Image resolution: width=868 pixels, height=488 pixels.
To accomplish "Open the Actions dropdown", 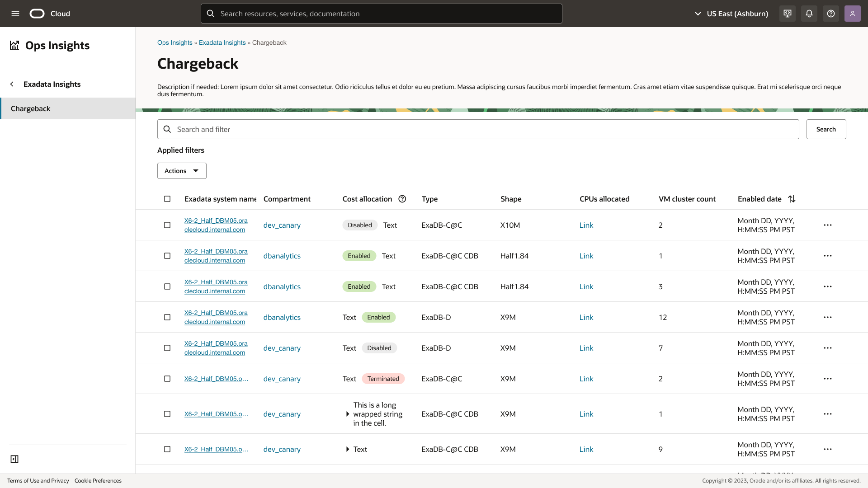I will (x=182, y=171).
